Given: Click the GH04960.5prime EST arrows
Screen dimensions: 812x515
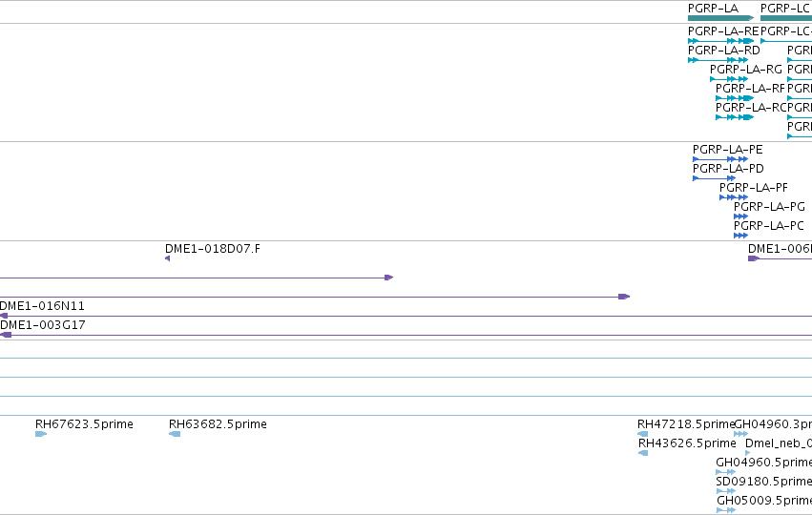Looking at the screenshot, I should pos(725,472).
